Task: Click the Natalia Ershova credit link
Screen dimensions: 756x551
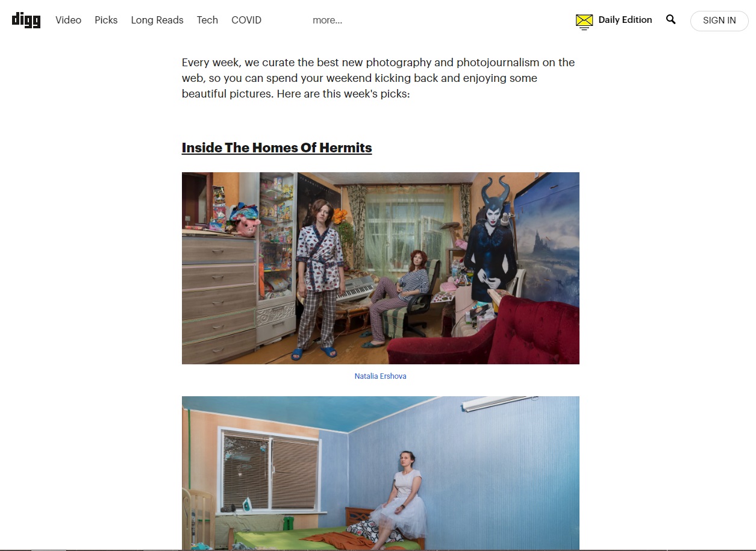Action: point(380,376)
